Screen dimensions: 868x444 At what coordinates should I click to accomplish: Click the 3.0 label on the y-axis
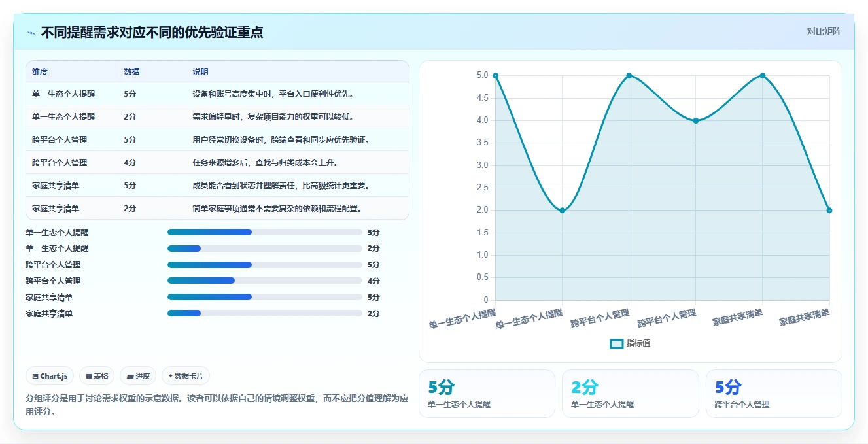pyautogui.click(x=483, y=165)
